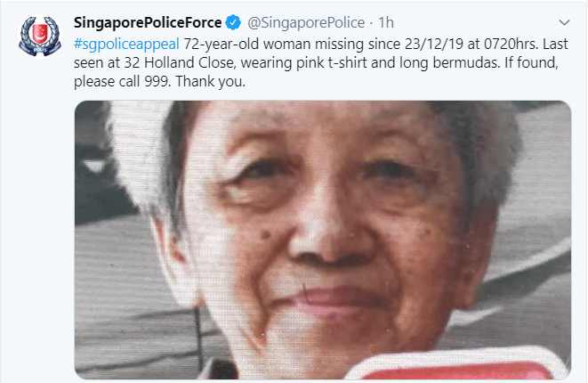The width and height of the screenshot is (588, 383).
Task: Open the tweet's 1h timestamp
Action: 386,22
